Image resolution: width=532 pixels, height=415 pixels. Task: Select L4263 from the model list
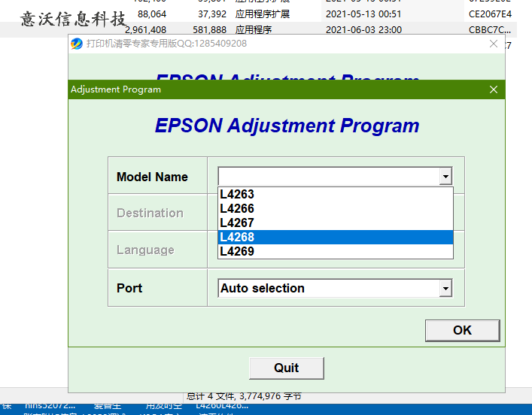click(x=335, y=194)
